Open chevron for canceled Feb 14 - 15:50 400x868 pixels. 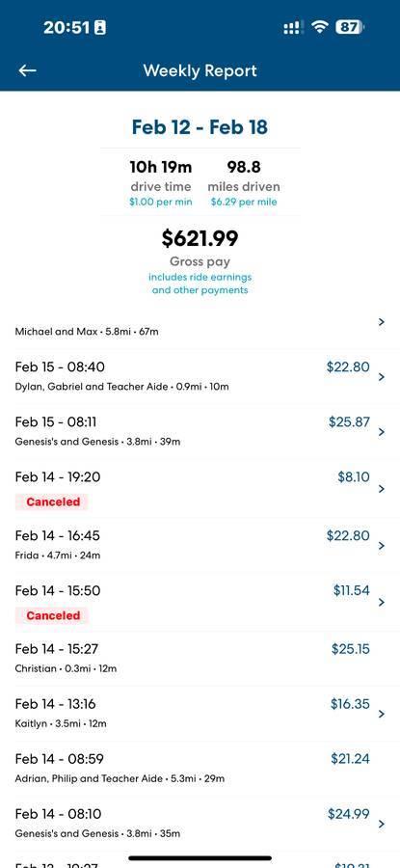(x=381, y=602)
